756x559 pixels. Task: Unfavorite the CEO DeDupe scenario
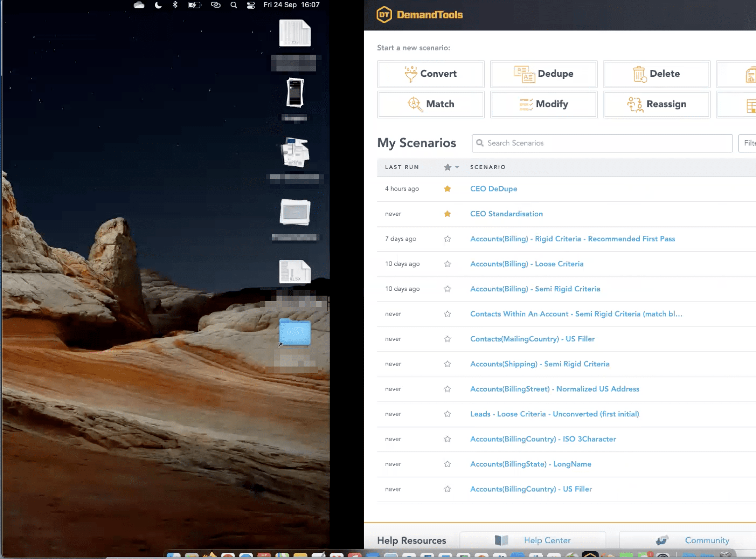pyautogui.click(x=448, y=188)
